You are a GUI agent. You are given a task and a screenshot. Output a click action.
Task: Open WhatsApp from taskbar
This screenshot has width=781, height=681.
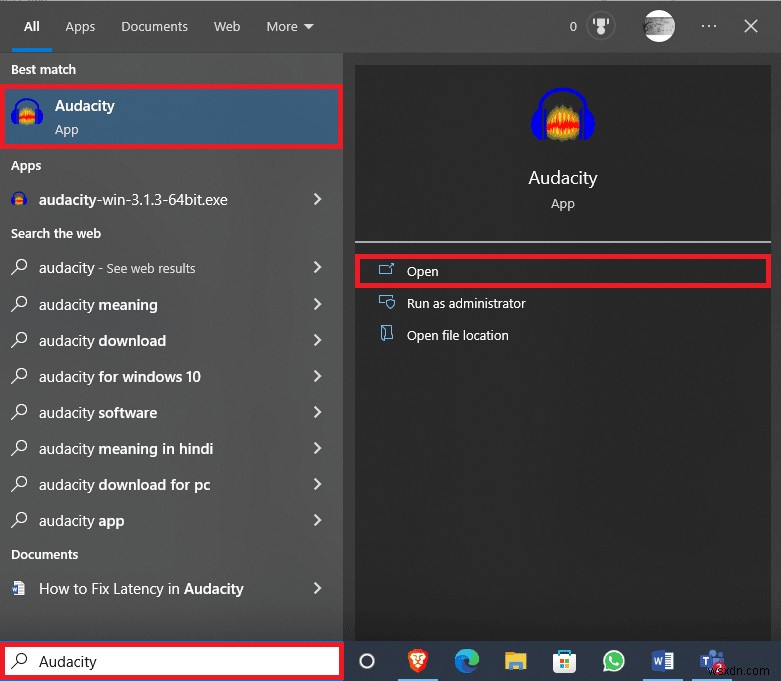point(614,661)
